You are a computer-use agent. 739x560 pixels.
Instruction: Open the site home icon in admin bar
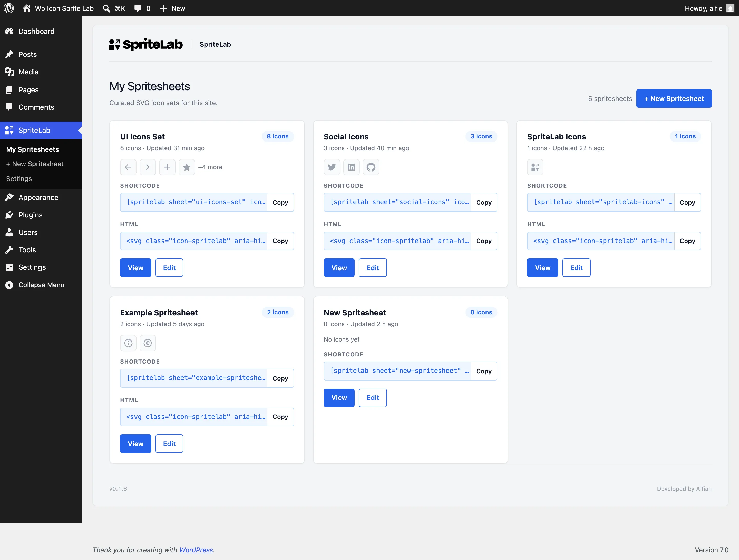27,8
